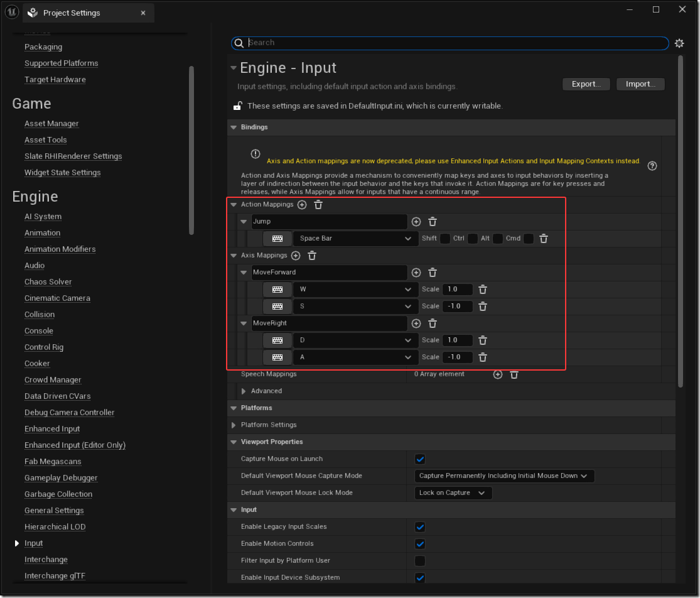Image resolution: width=700 pixels, height=598 pixels.
Task: Enable the Shift modifier for Jump
Action: click(x=444, y=239)
